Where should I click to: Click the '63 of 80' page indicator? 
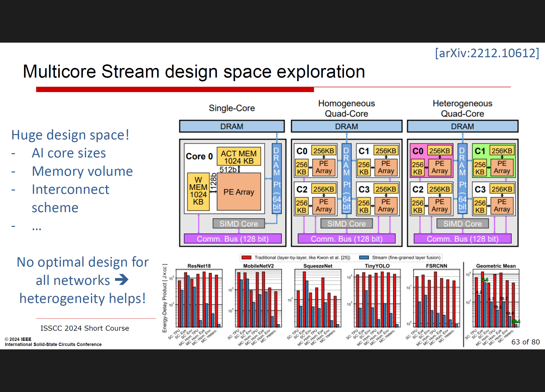[x=525, y=342]
